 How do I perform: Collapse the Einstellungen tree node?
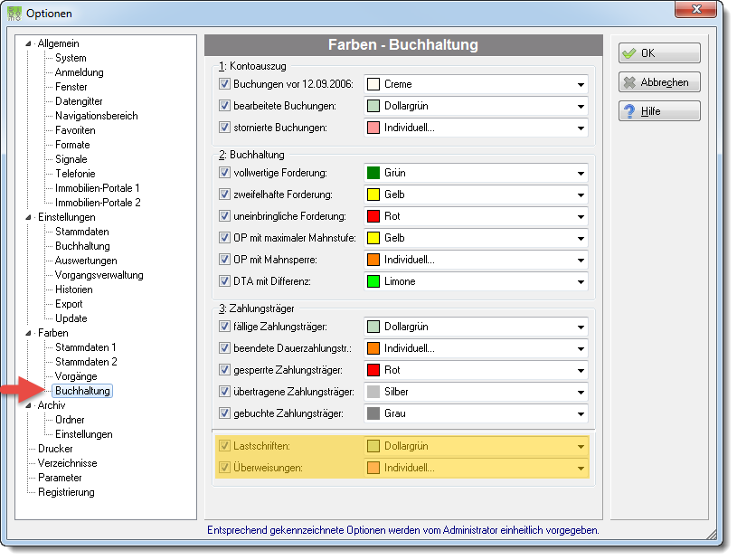point(28,218)
